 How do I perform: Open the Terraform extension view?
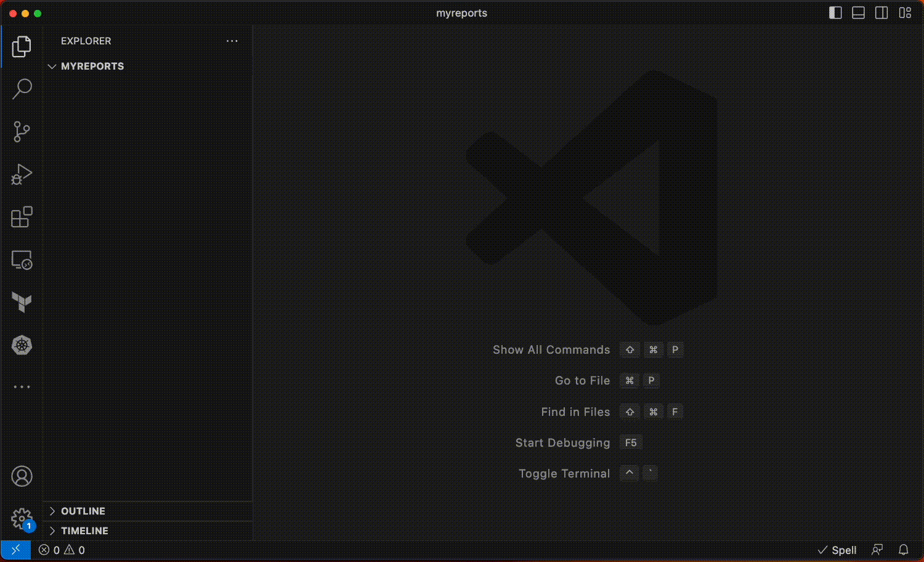22,302
